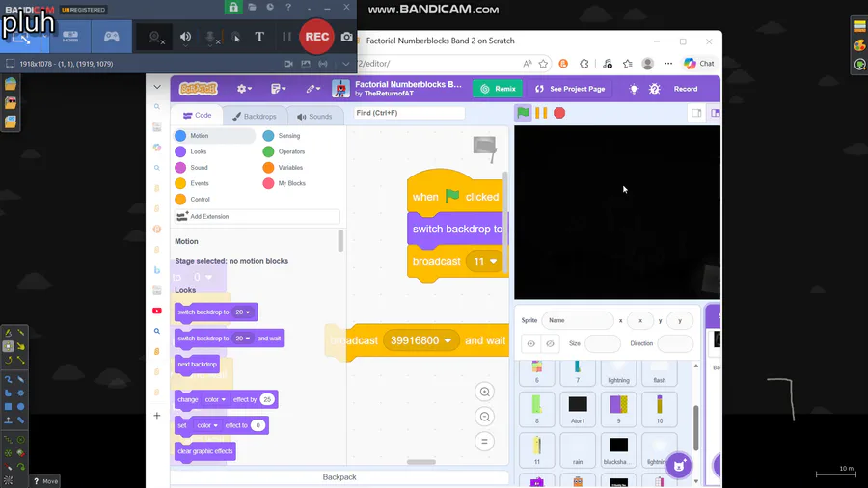The image size is (868, 488).
Task: Open the Edit pencil menu dropdown
Action: click(312, 89)
